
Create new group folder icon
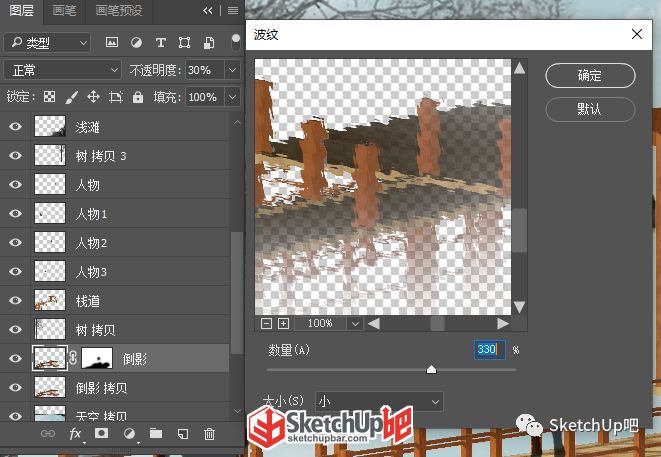pyautogui.click(x=156, y=433)
